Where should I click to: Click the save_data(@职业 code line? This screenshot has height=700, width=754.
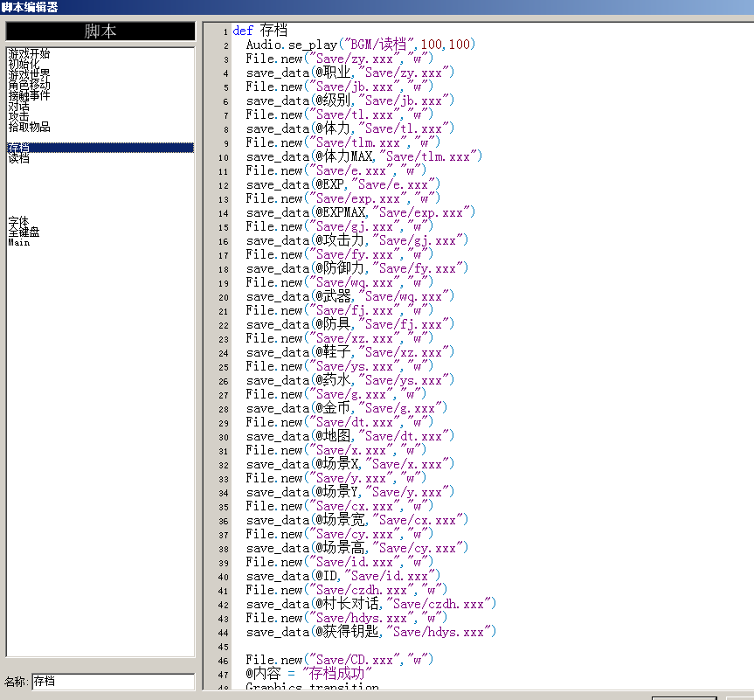(350, 73)
